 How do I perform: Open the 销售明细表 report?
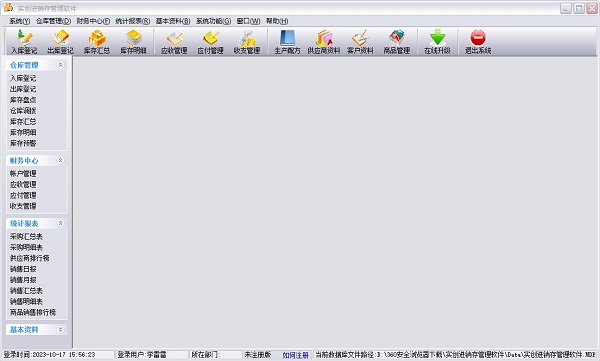[x=26, y=301]
